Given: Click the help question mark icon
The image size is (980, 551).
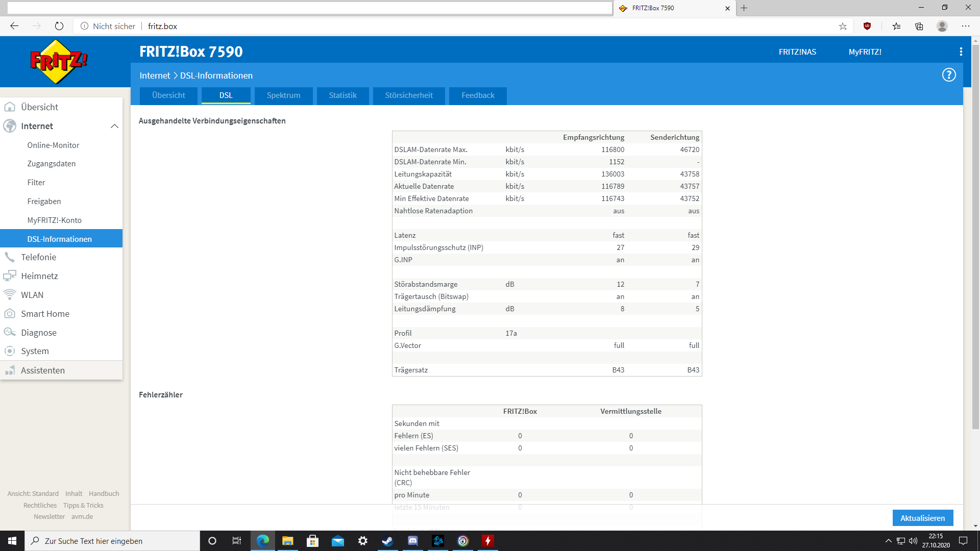Looking at the screenshot, I should 948,75.
